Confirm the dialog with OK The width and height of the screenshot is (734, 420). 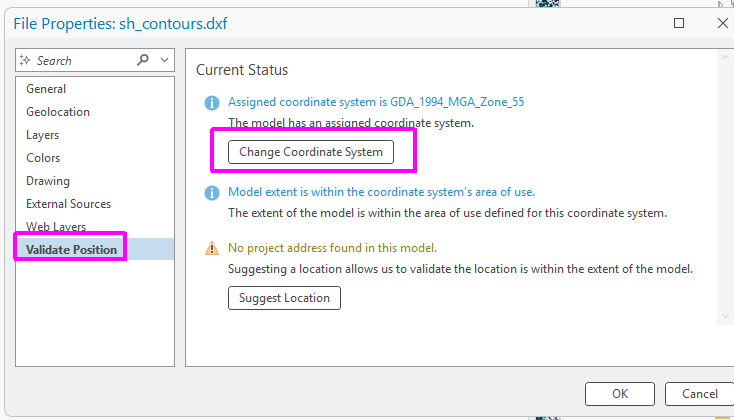coord(620,393)
